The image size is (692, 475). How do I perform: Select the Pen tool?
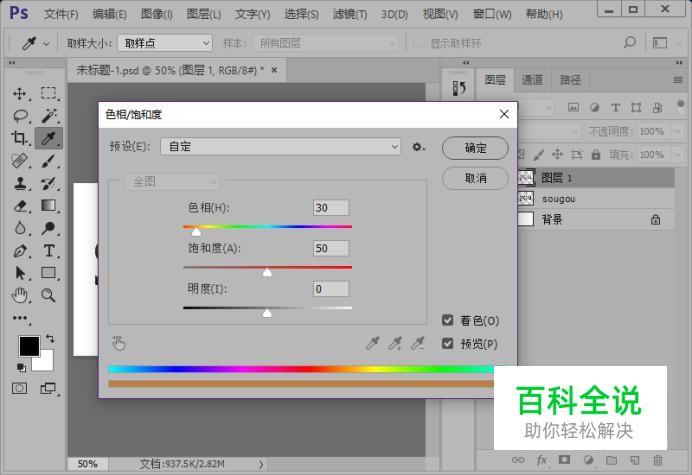20,251
